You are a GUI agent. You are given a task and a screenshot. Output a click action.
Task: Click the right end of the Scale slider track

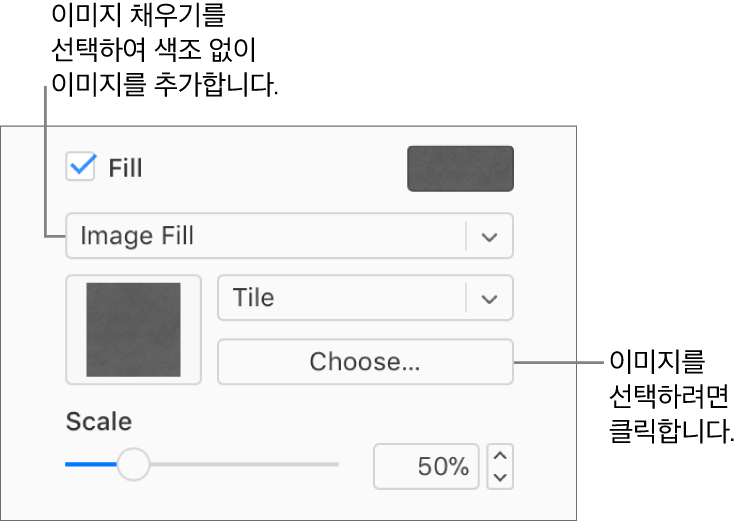coord(334,464)
